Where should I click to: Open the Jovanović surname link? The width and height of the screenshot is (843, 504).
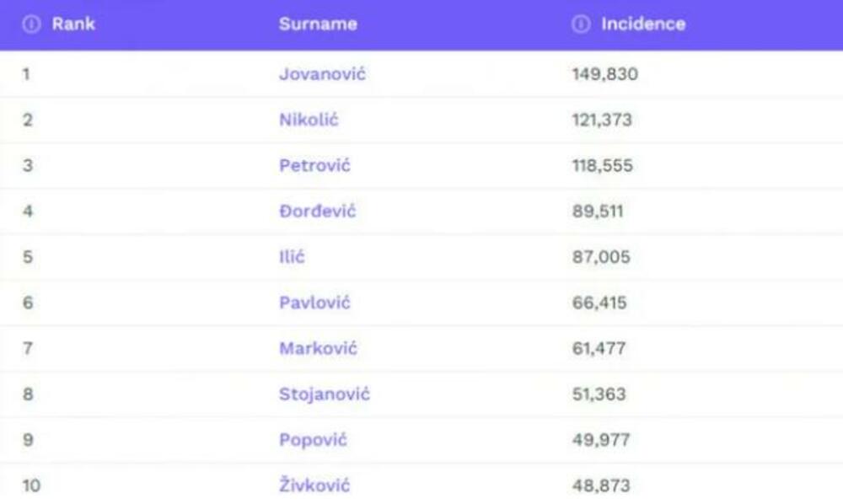point(323,74)
